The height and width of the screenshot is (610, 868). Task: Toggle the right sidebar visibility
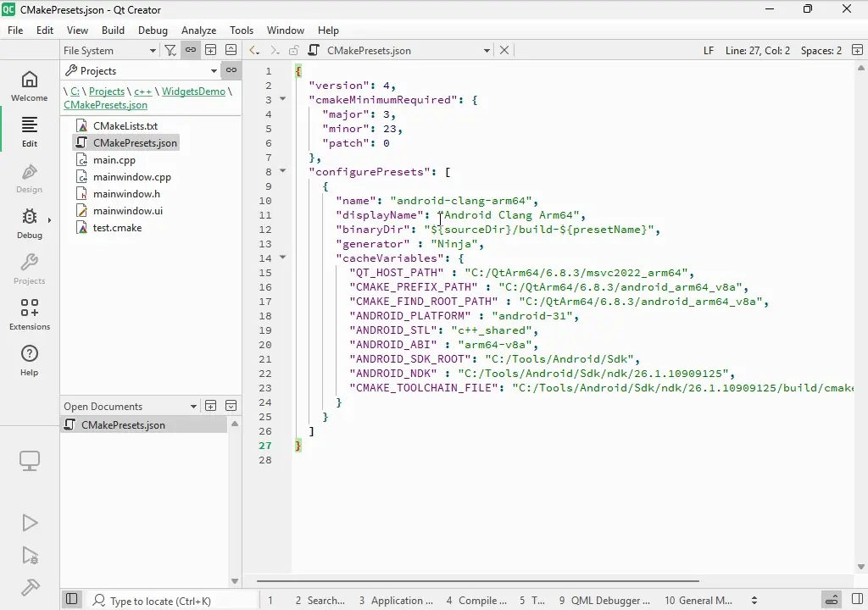(857, 600)
